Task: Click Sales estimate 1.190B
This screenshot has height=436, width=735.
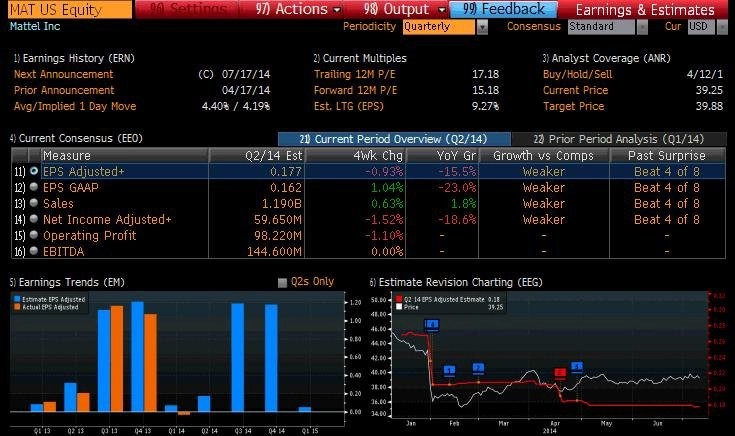Action: click(281, 203)
